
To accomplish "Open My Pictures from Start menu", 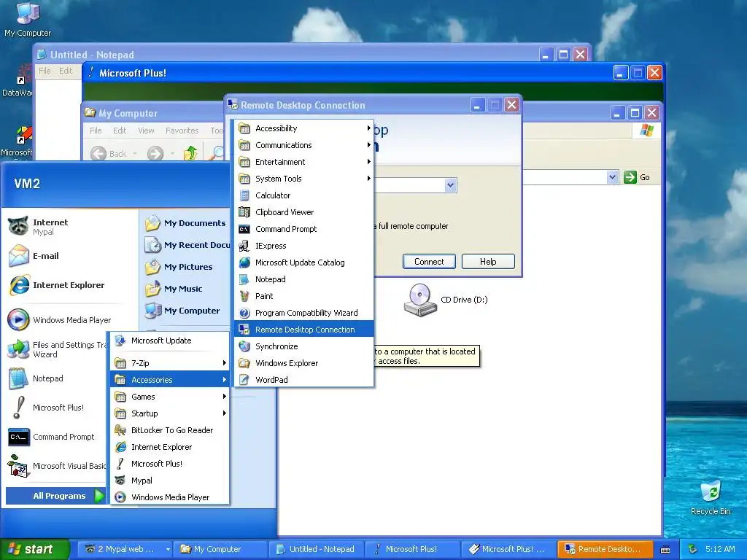I will click(186, 267).
